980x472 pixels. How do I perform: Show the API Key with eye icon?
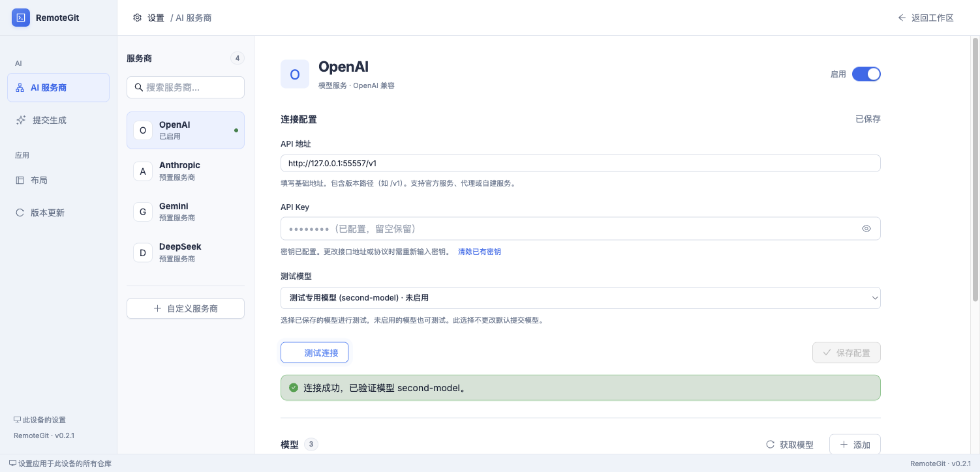coord(866,229)
